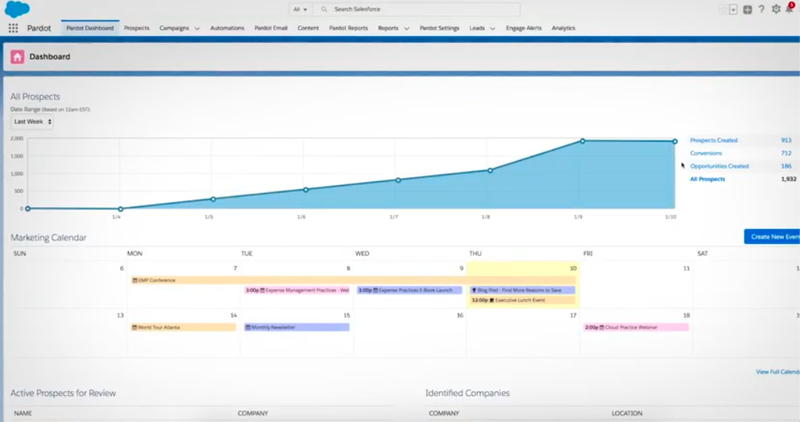Click the favorites star icon
The image size is (800, 422).
pyautogui.click(x=723, y=10)
